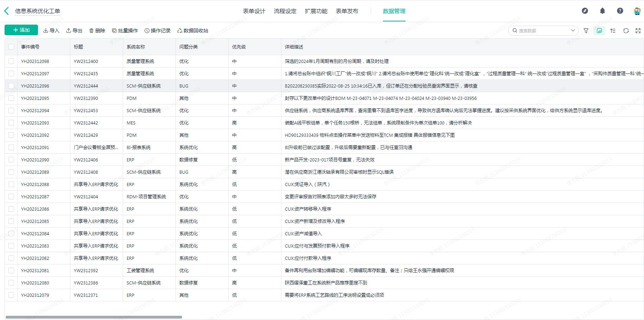Enter fullscreen with the expand icon

coord(638,31)
